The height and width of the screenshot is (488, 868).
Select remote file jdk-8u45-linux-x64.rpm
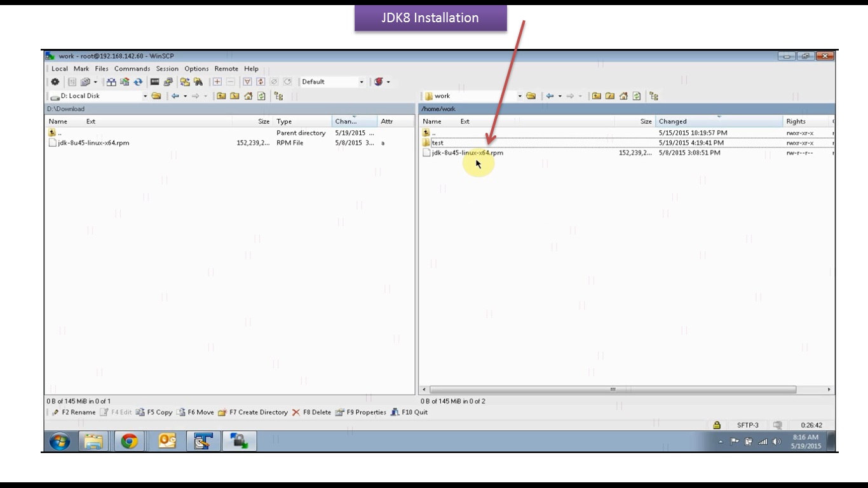click(x=463, y=153)
